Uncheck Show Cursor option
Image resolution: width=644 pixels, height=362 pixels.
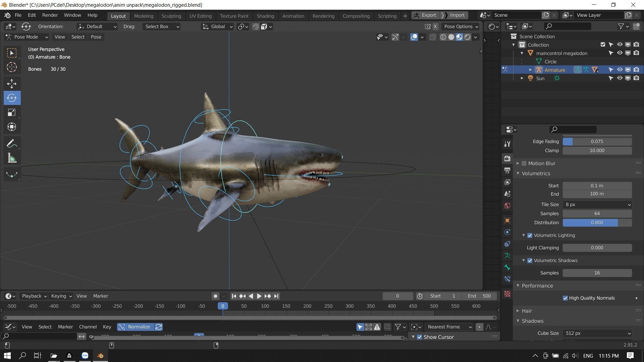coord(419,337)
